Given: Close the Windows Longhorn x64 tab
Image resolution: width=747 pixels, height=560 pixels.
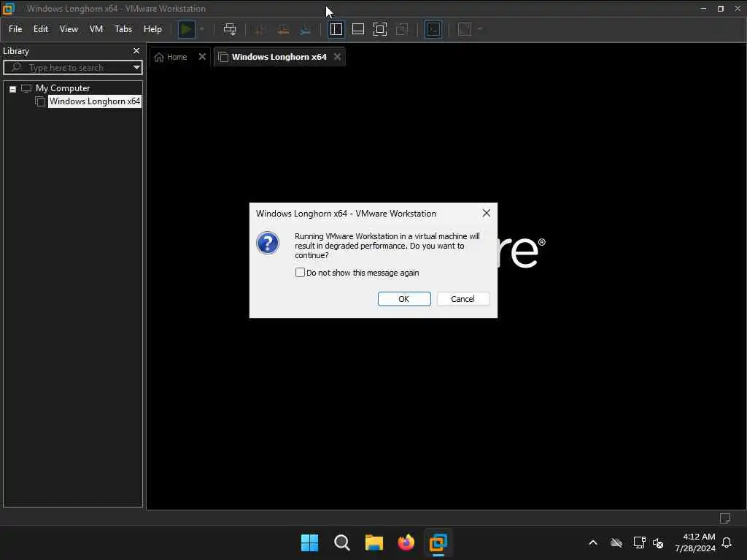Looking at the screenshot, I should [x=337, y=57].
